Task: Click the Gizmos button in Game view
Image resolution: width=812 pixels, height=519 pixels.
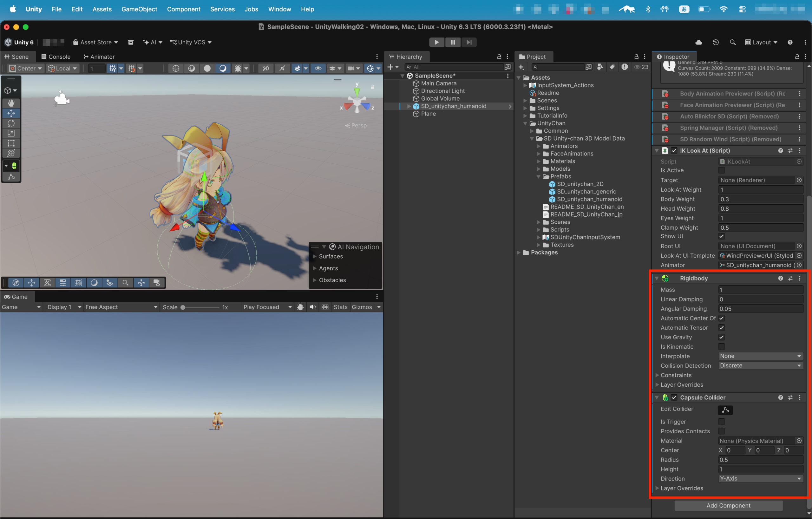Action: click(362, 307)
